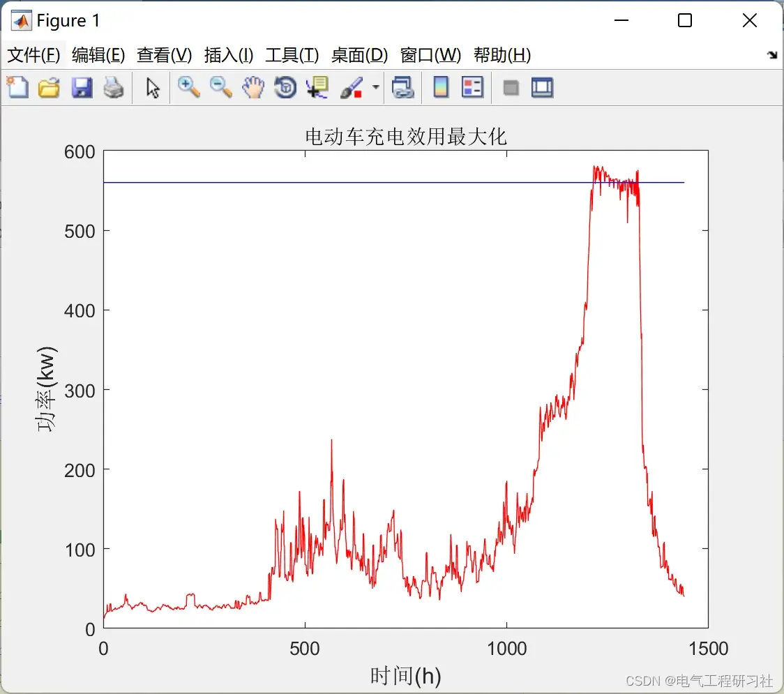The height and width of the screenshot is (694, 784).
Task: Activate the Zoom Out magnifier tool
Action: pos(220,87)
